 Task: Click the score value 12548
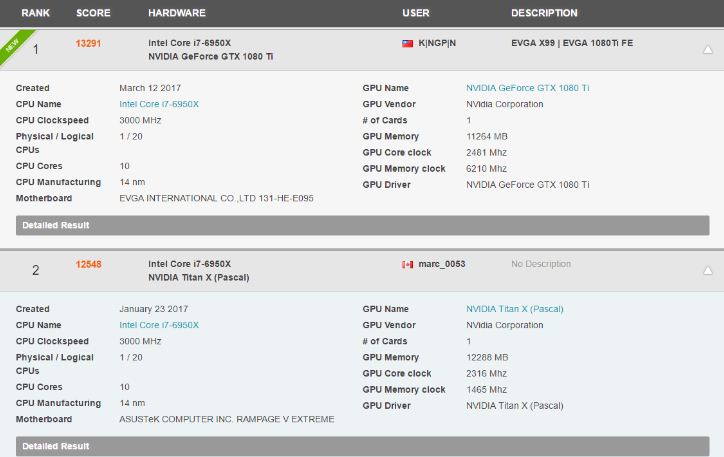pyautogui.click(x=88, y=265)
